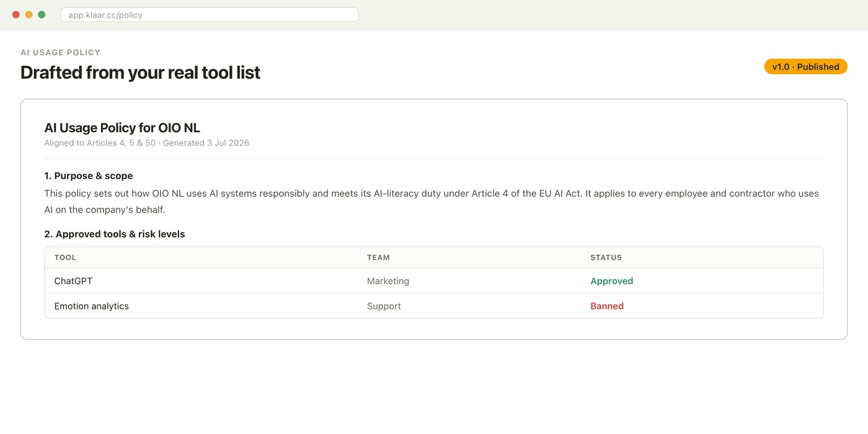
Task: Click the purpose paragraph mentioning EU AI Act
Action: 432,201
